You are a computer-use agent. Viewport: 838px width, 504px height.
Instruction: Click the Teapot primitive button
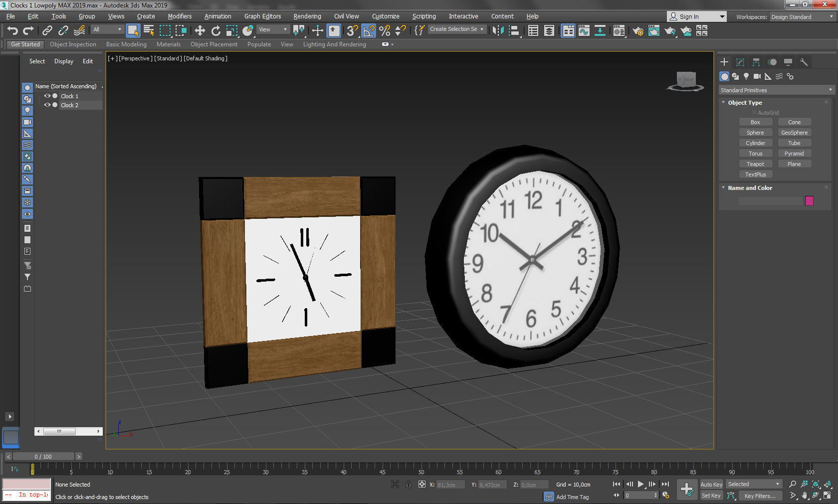[756, 164]
